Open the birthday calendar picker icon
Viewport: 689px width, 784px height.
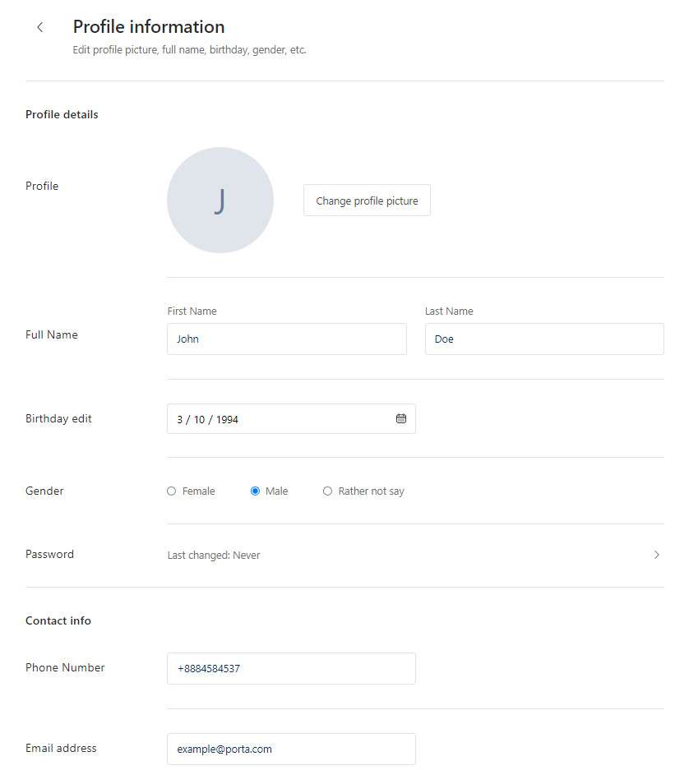[x=400, y=418]
